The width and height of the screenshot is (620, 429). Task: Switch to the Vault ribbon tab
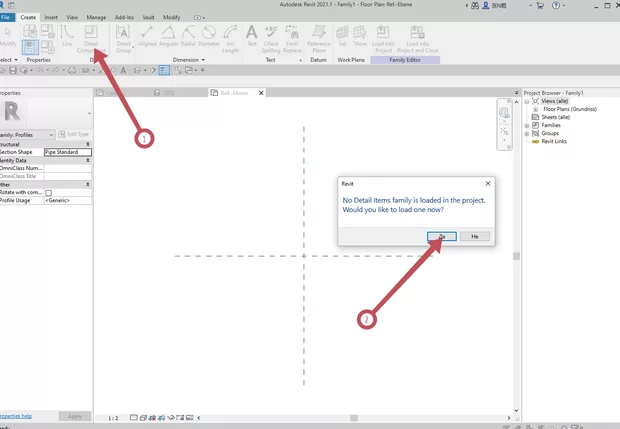tap(148, 17)
